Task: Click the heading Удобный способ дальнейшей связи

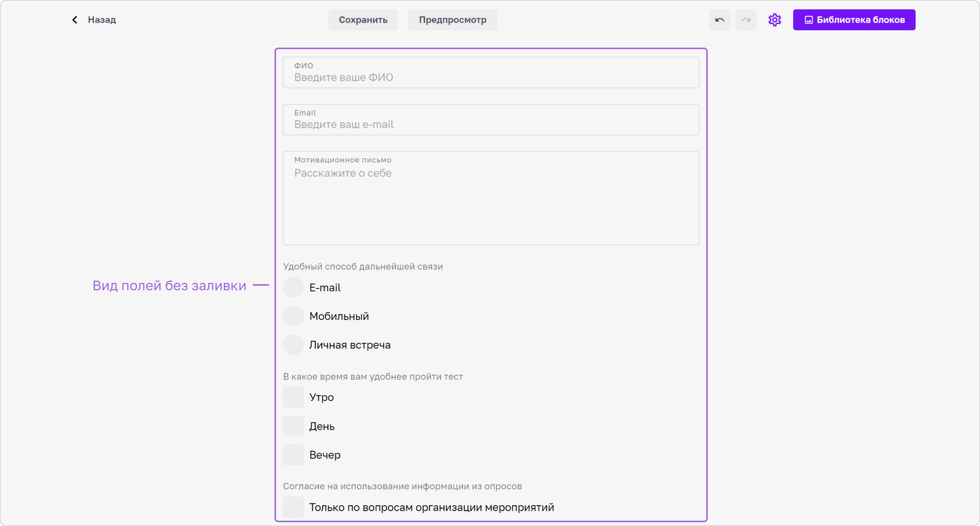Action: pyautogui.click(x=363, y=267)
